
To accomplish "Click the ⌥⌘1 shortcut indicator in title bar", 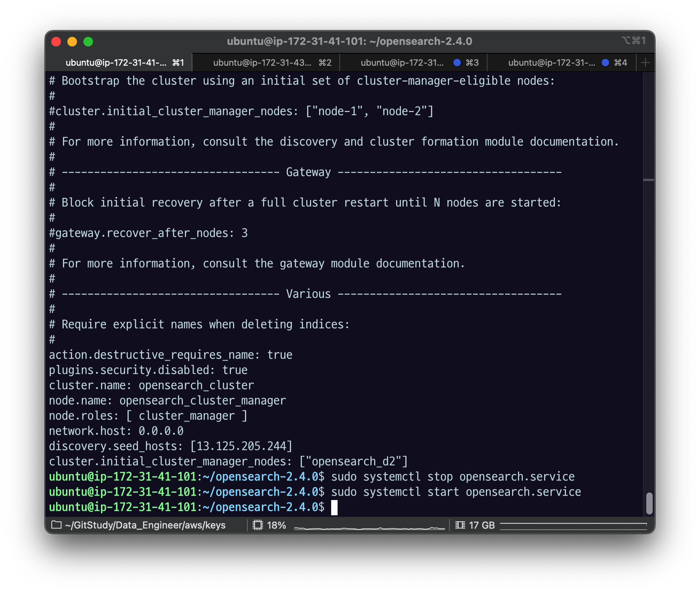I will 634,40.
